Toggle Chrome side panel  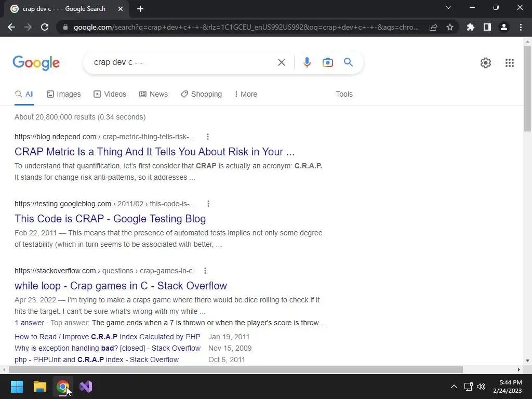click(487, 27)
